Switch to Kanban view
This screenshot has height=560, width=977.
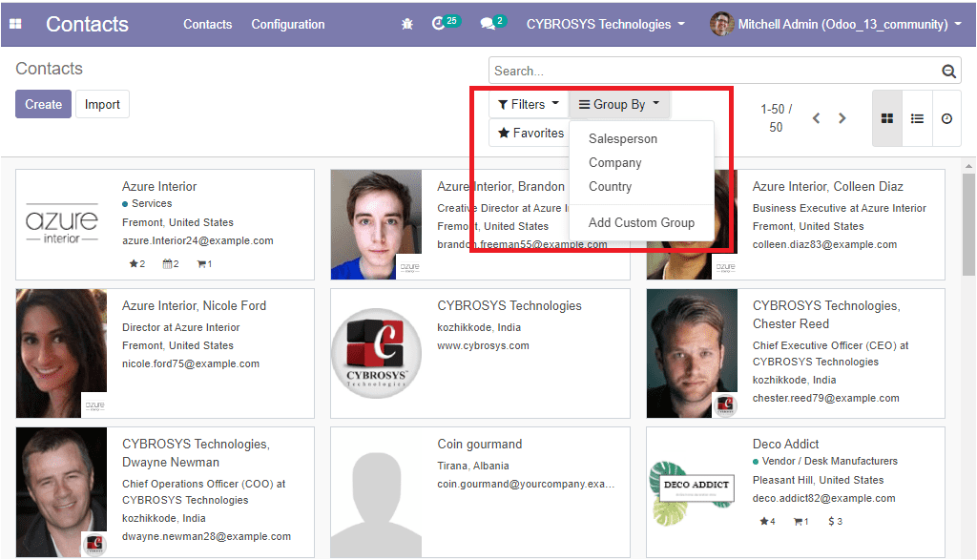click(x=887, y=118)
